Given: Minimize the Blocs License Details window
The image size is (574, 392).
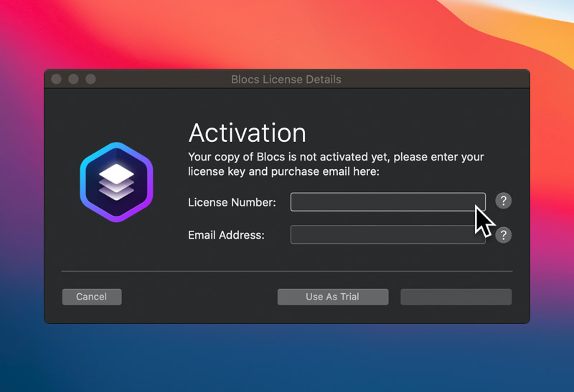Looking at the screenshot, I should pyautogui.click(x=74, y=79).
